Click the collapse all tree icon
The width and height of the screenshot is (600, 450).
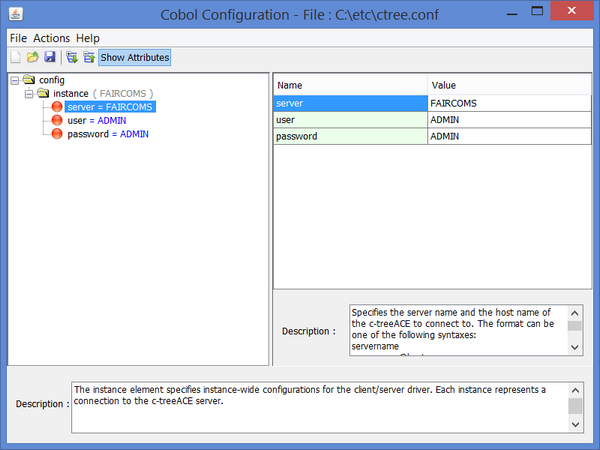click(x=88, y=58)
